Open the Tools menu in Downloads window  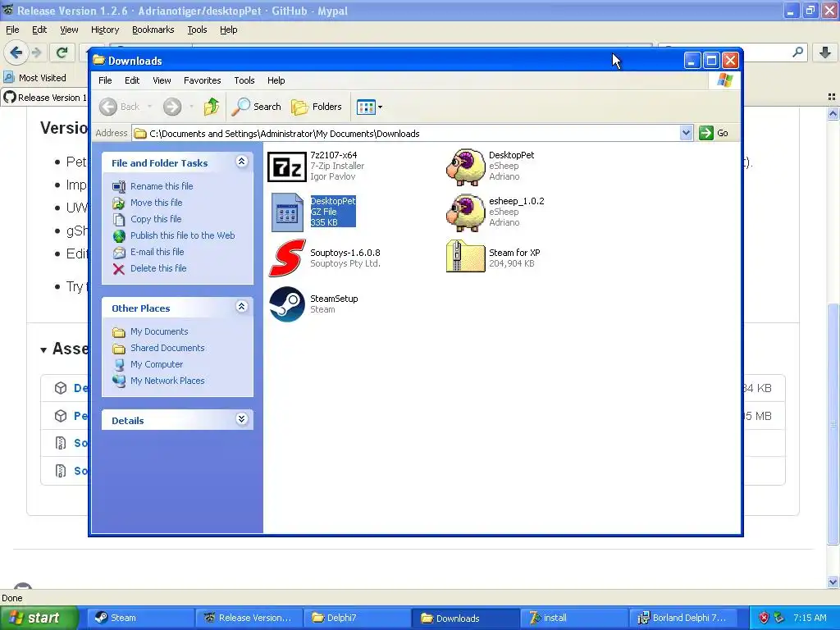pos(244,80)
